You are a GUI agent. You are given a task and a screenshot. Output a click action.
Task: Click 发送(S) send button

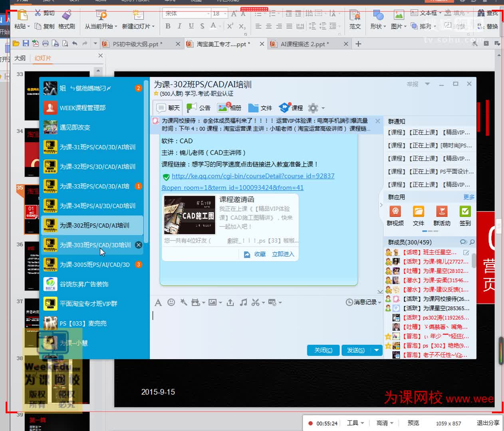tap(356, 350)
